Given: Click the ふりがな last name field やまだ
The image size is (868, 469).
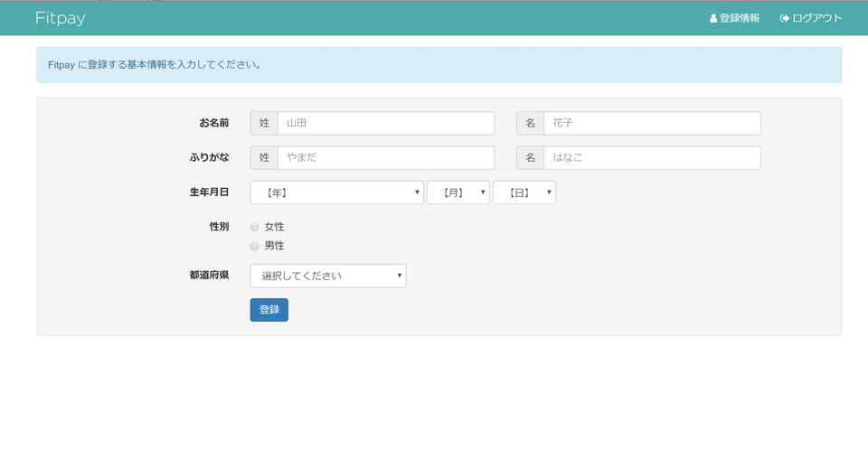Looking at the screenshot, I should [x=385, y=157].
